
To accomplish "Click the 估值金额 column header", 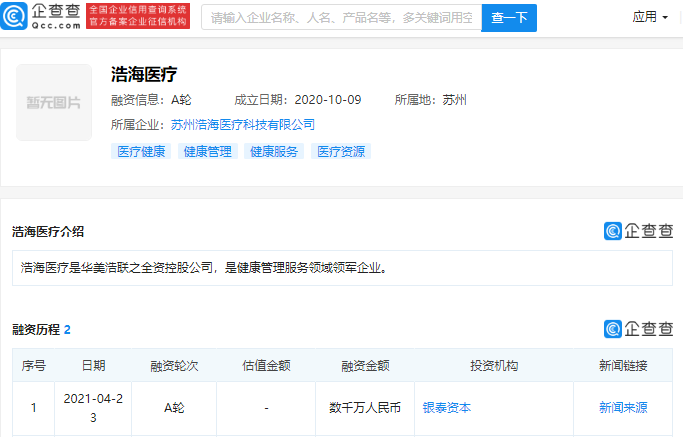I will point(266,366).
